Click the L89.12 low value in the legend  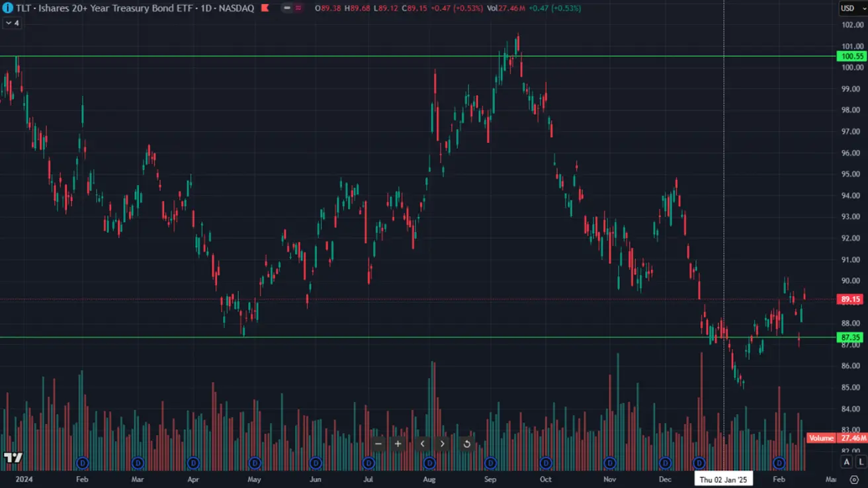click(386, 8)
